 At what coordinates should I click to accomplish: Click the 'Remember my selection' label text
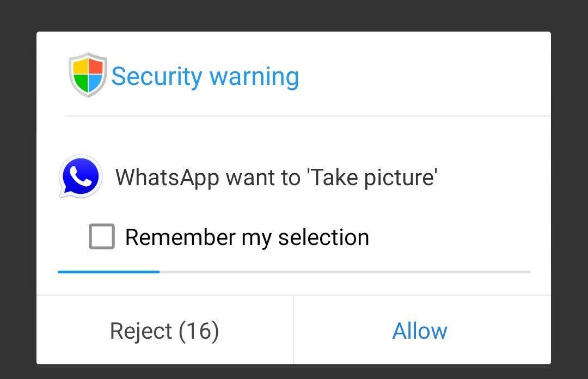247,237
